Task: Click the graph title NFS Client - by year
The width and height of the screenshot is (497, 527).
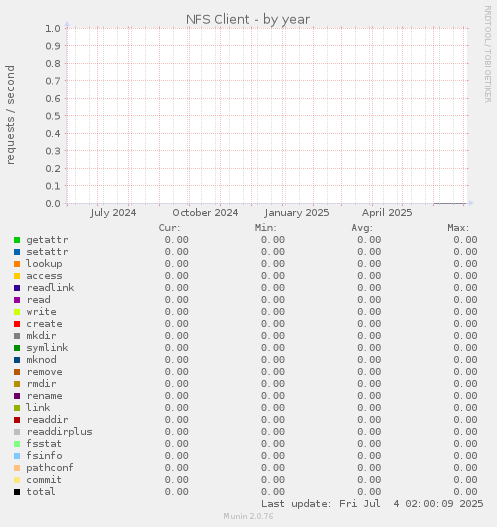Action: click(248, 19)
